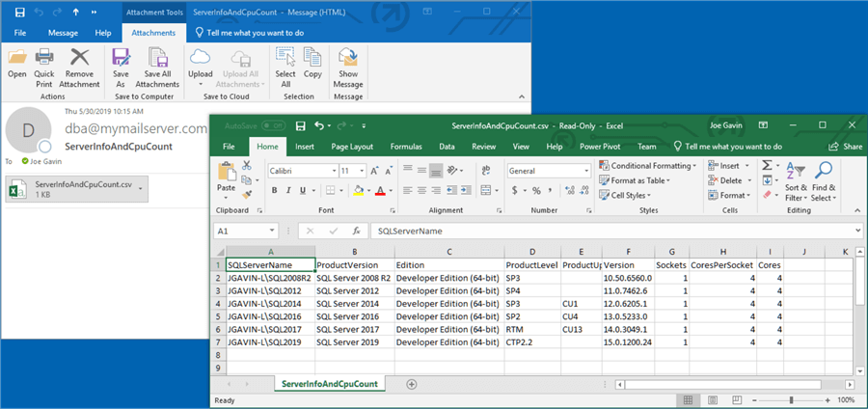Viewport: 868px width, 409px height.
Task: Click AutoSum sigma icon
Action: (767, 166)
